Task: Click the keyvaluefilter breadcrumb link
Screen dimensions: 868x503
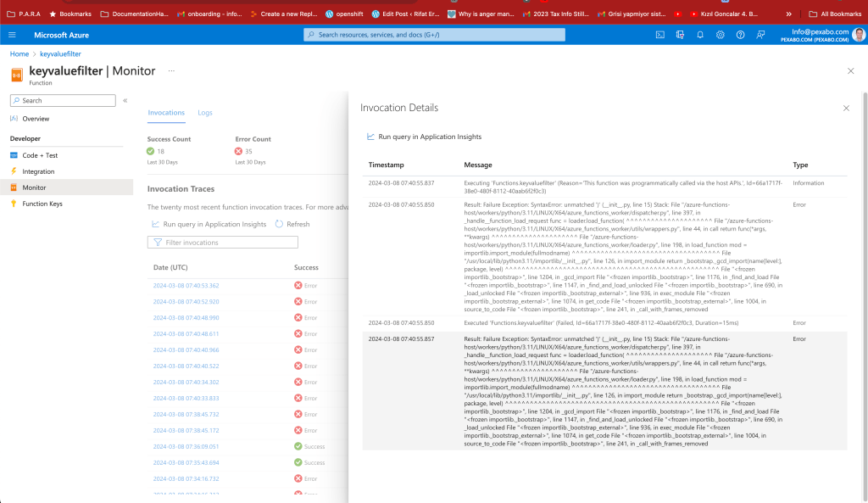Action: (60, 53)
